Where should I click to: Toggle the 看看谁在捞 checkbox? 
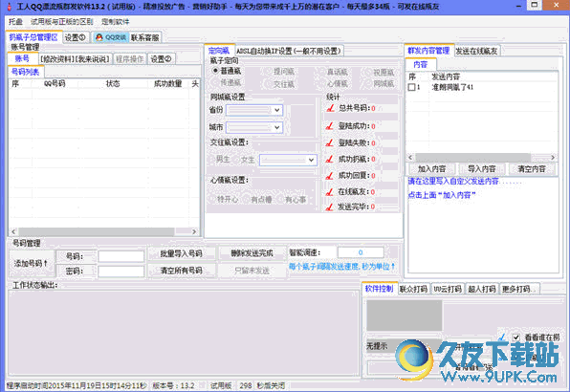click(x=515, y=338)
